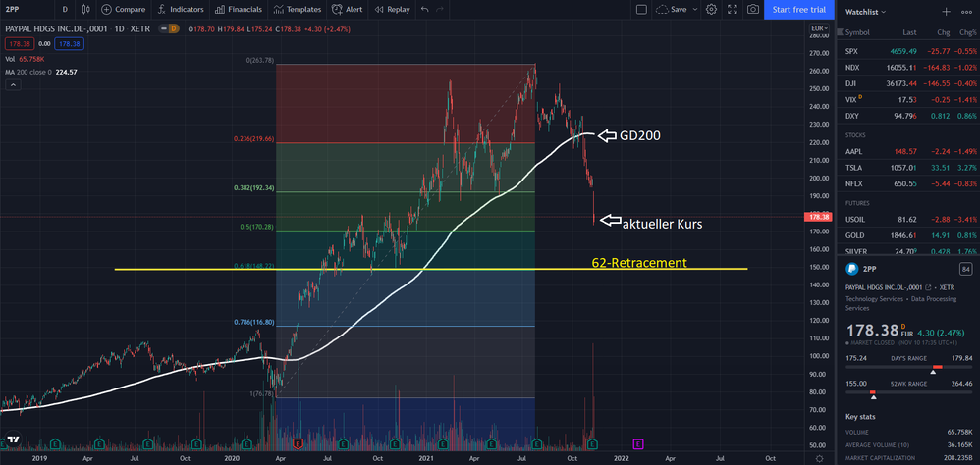
Task: Open indicator Templates menu
Action: tap(298, 10)
